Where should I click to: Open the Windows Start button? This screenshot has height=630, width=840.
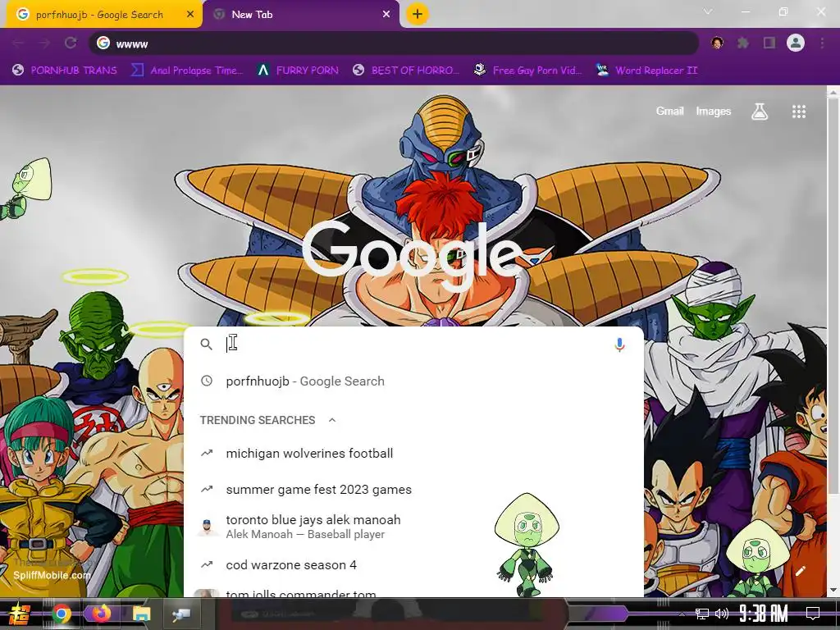coord(18,614)
